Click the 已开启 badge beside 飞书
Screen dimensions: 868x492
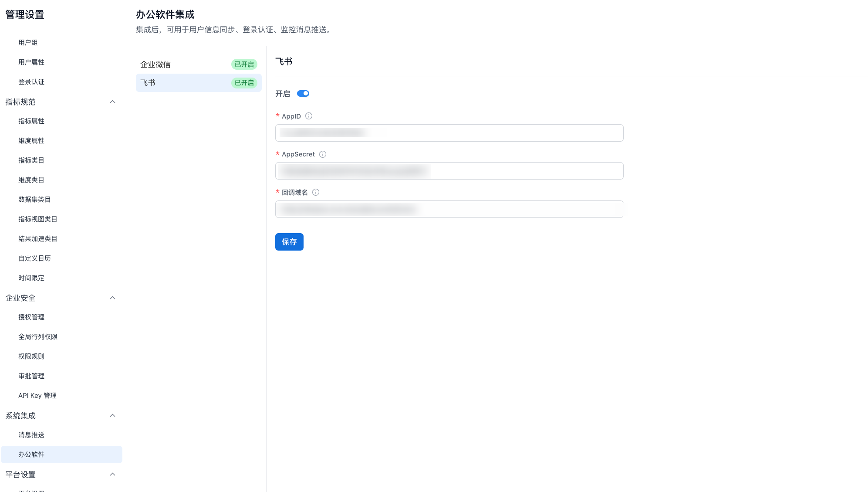click(x=244, y=83)
